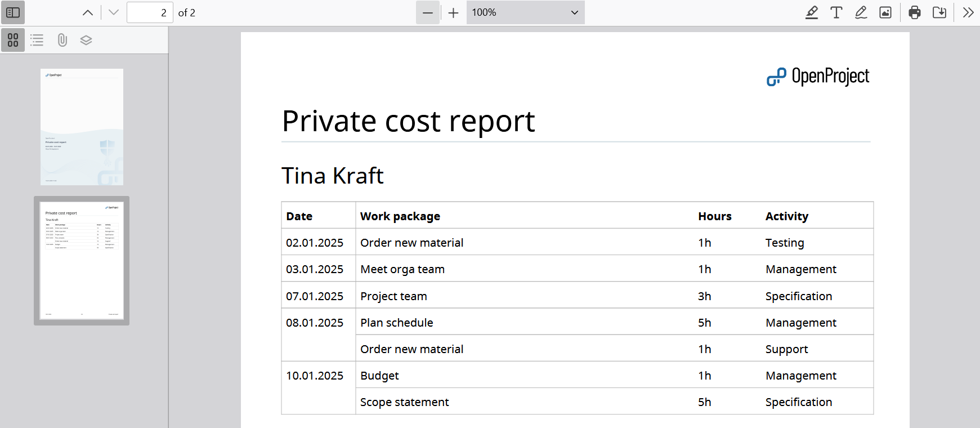Select page 2 thumbnail
The height and width of the screenshot is (428, 980).
82,260
